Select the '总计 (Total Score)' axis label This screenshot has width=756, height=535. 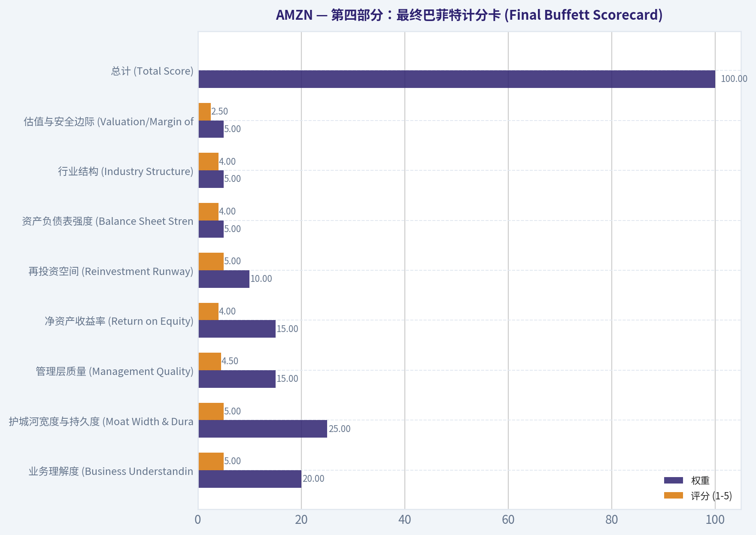pyautogui.click(x=152, y=71)
